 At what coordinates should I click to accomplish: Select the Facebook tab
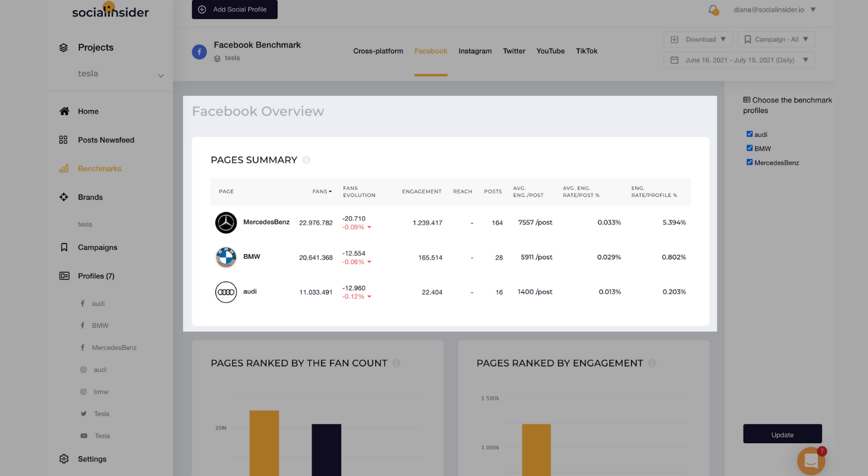point(431,51)
